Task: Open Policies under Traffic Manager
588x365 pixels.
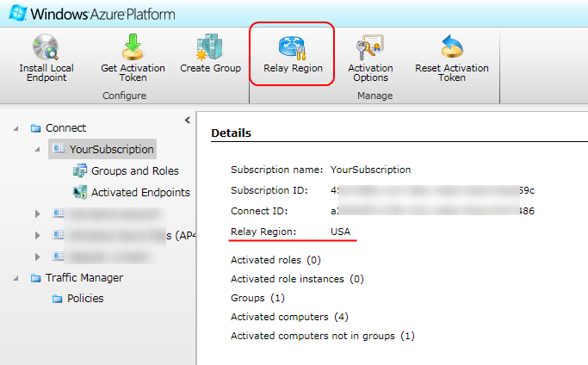Action: coord(84,299)
